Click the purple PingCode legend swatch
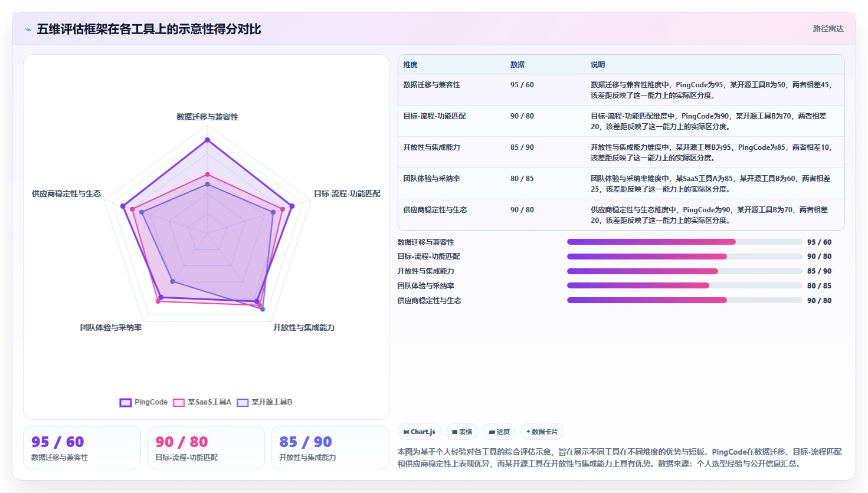The height and width of the screenshot is (493, 868). [125, 403]
